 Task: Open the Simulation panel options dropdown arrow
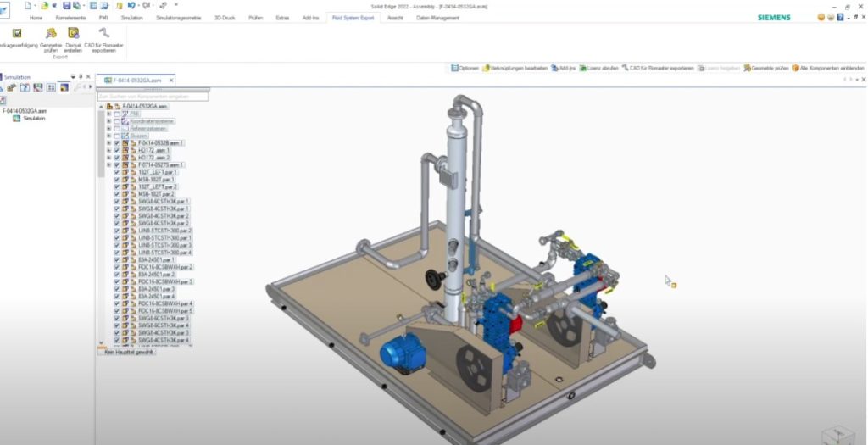pos(73,77)
